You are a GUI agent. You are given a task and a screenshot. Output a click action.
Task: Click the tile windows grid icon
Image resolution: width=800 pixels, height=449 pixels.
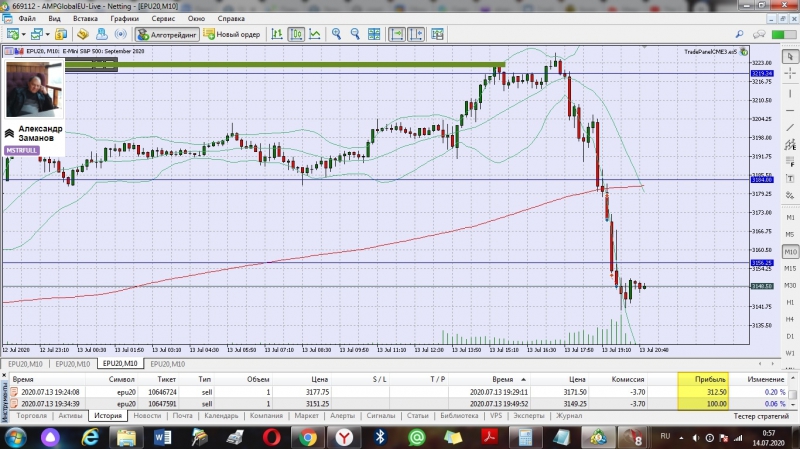coord(374,34)
